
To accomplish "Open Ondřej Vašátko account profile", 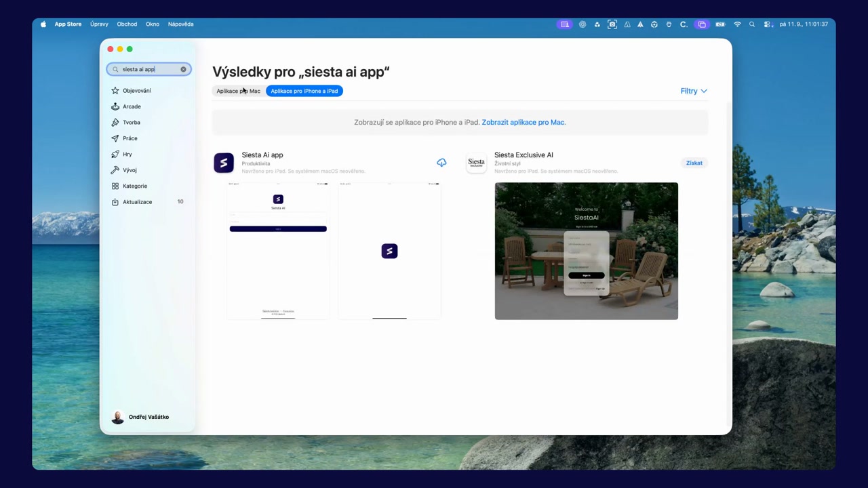I will [x=141, y=418].
